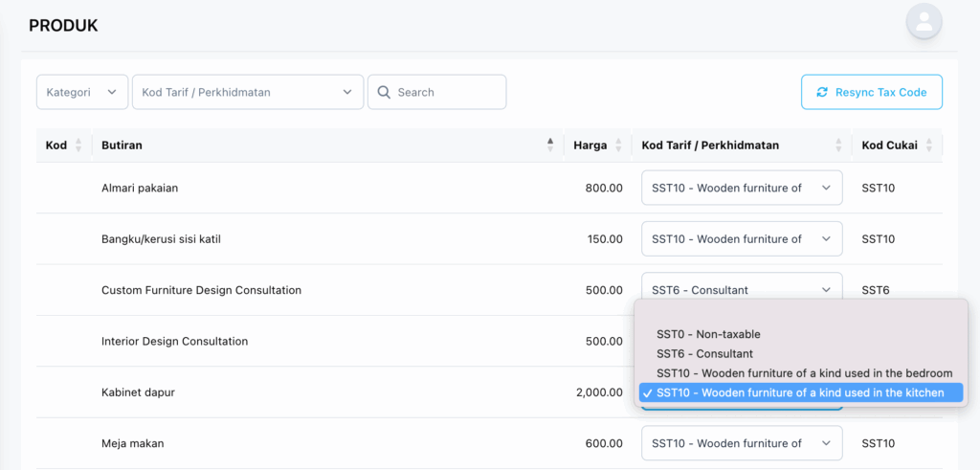The height and width of the screenshot is (470, 980).
Task: Open tariff dropdown for Bangku/kerusi sisi katil
Action: 742,238
